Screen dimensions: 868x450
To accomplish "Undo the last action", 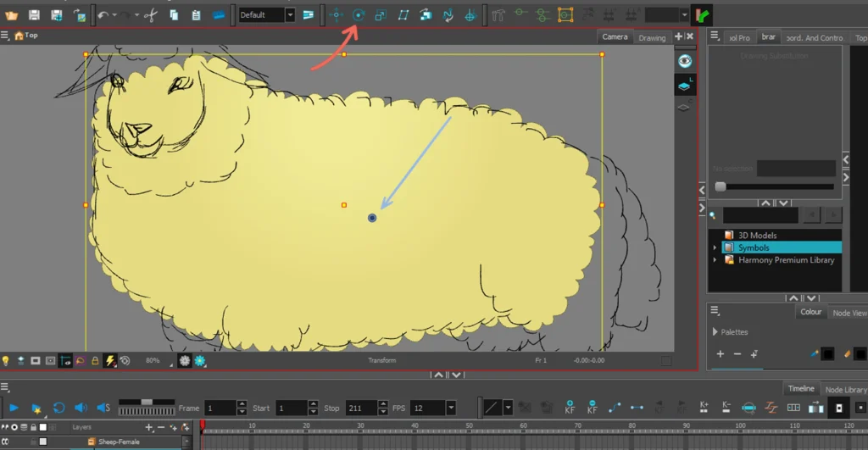I will pos(103,15).
